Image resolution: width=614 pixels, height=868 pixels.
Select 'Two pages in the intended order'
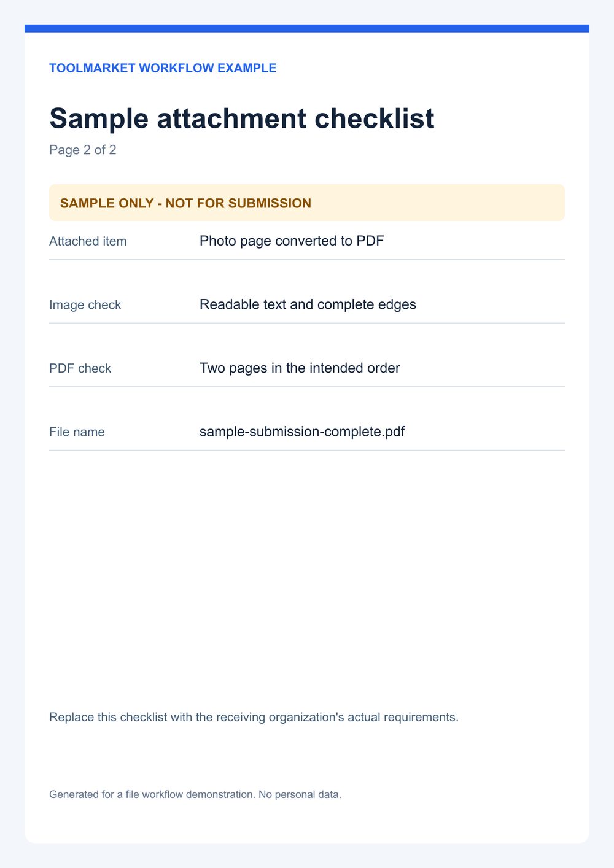(300, 368)
